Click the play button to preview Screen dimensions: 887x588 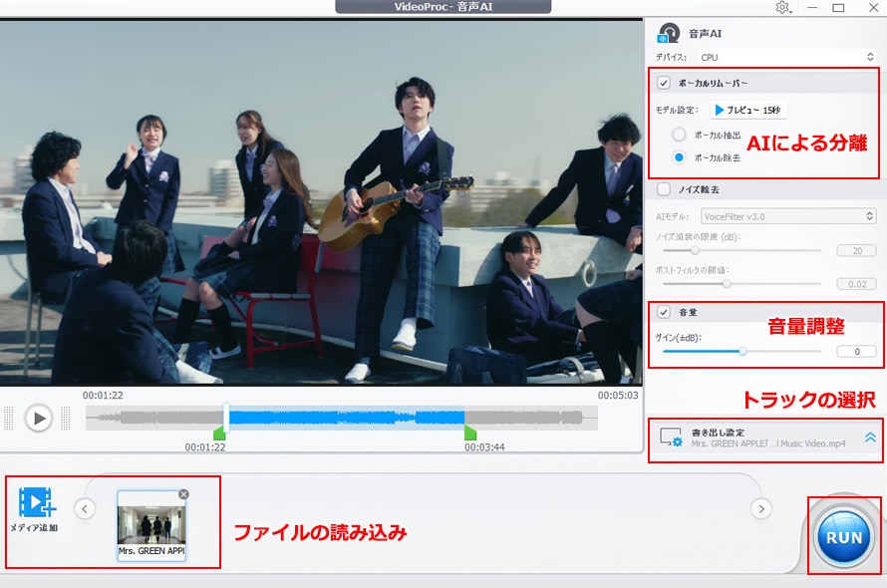(x=38, y=418)
